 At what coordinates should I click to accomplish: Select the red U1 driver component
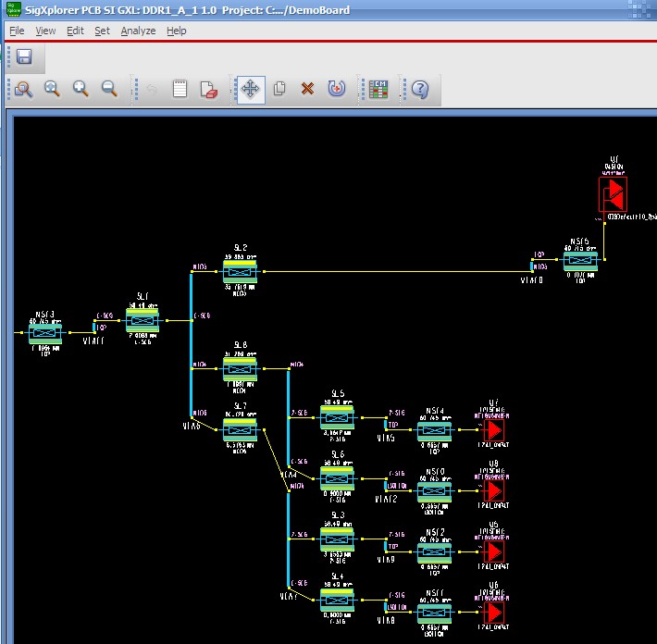click(x=612, y=195)
